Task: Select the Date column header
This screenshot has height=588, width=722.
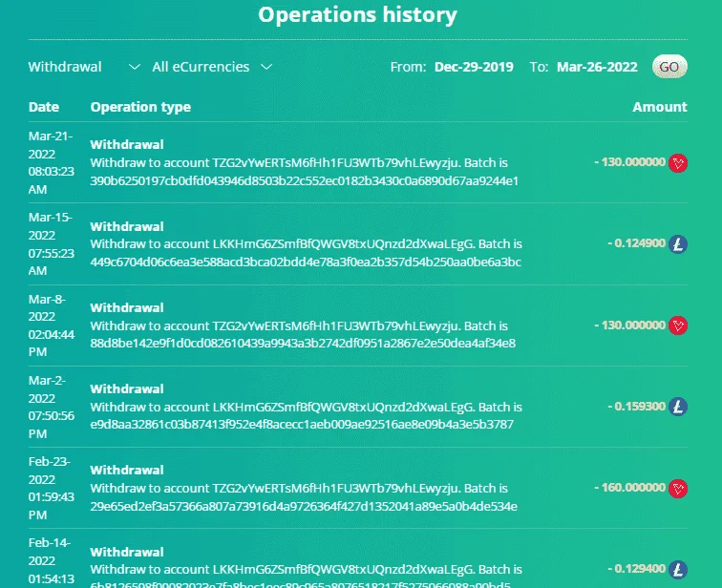Action: (x=44, y=107)
